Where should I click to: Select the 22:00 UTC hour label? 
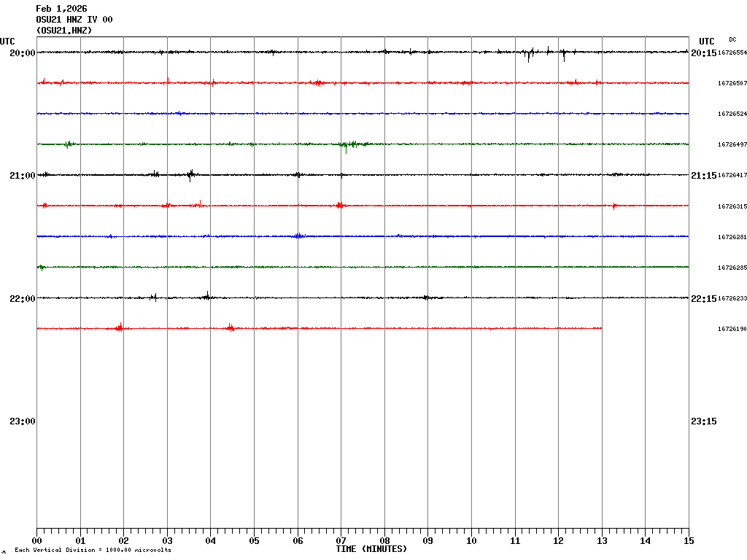(22, 299)
